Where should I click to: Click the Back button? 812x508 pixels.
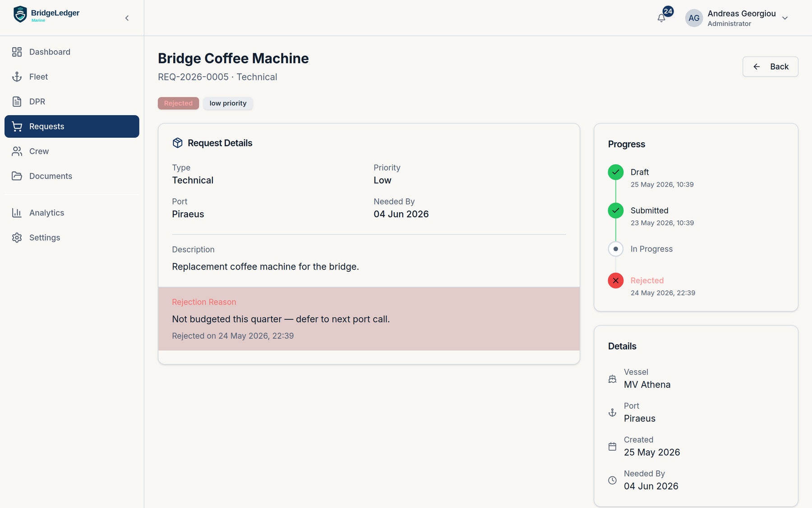pos(770,67)
